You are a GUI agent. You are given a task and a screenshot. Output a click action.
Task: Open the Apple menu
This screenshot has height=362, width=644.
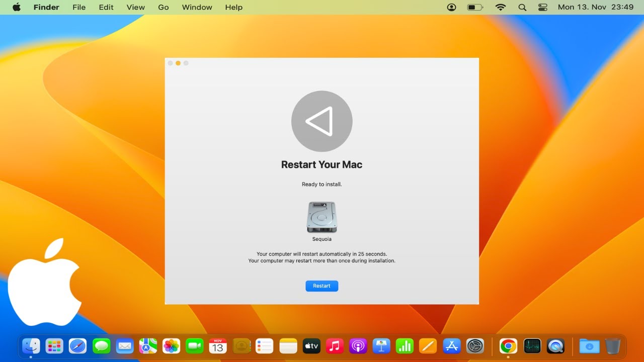coord(17,7)
